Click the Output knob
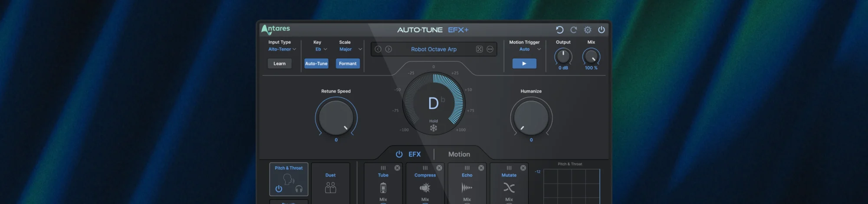868x204 pixels. (x=563, y=56)
